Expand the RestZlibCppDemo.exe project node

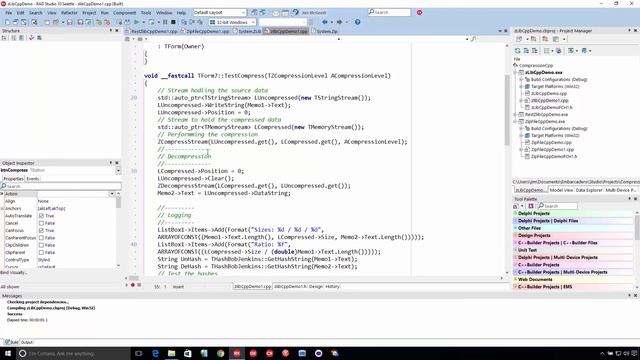coord(516,114)
